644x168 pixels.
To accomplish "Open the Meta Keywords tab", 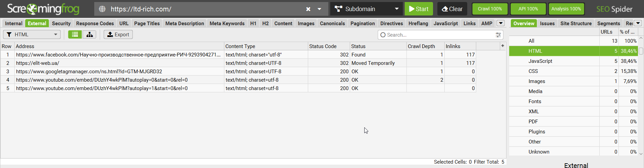I will [x=227, y=23].
